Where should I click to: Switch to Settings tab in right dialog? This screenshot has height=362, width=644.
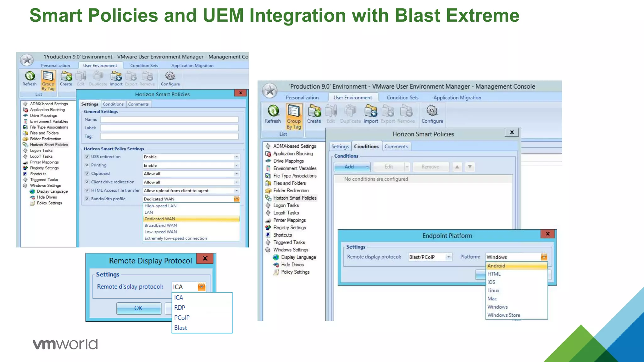pos(340,146)
